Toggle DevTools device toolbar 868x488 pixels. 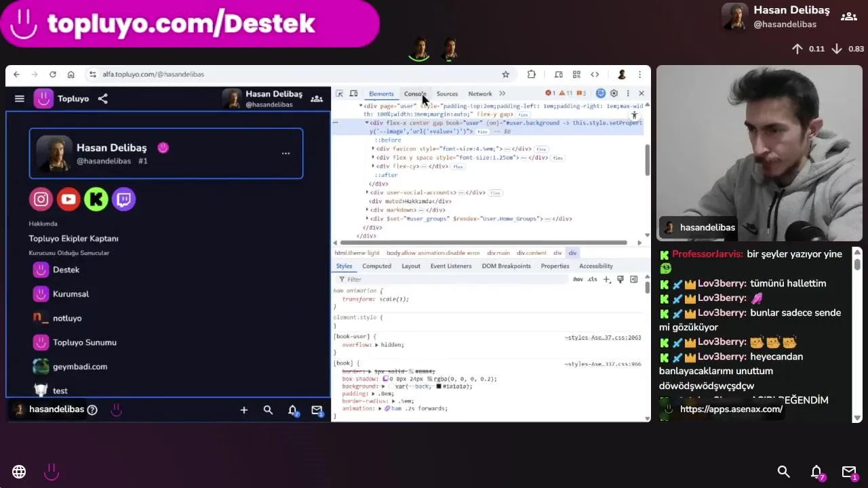353,94
